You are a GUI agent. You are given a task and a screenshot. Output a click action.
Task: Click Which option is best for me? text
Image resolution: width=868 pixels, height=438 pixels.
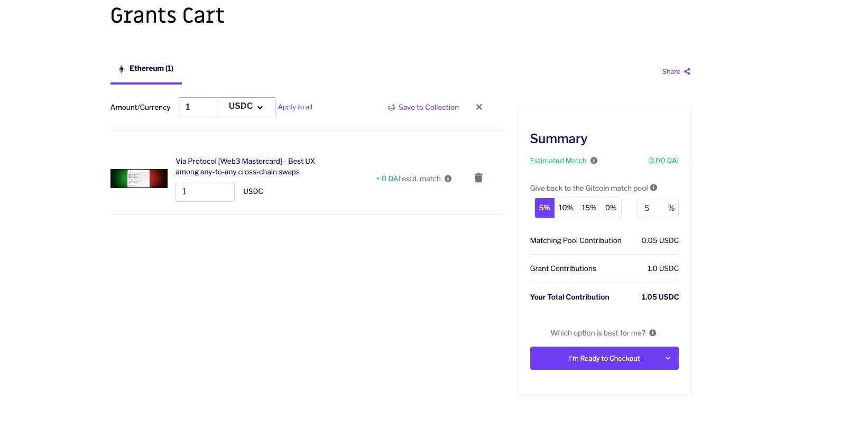[x=598, y=333]
